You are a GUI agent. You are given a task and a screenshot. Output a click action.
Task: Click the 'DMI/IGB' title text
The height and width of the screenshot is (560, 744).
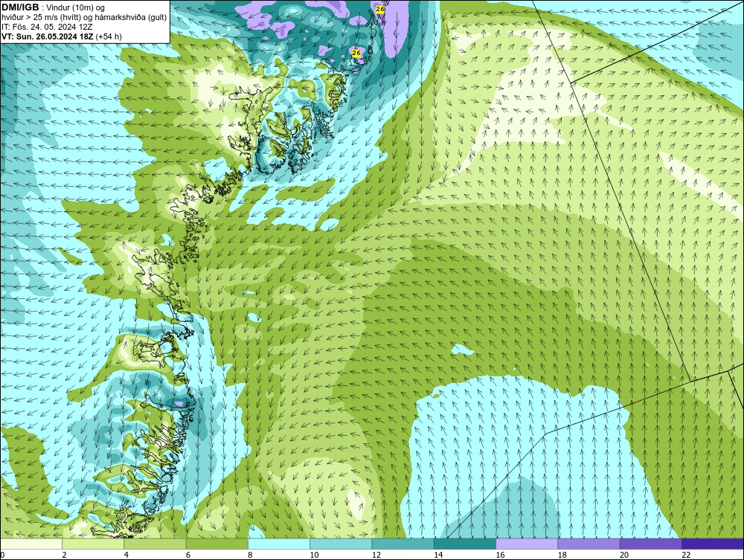20,7
